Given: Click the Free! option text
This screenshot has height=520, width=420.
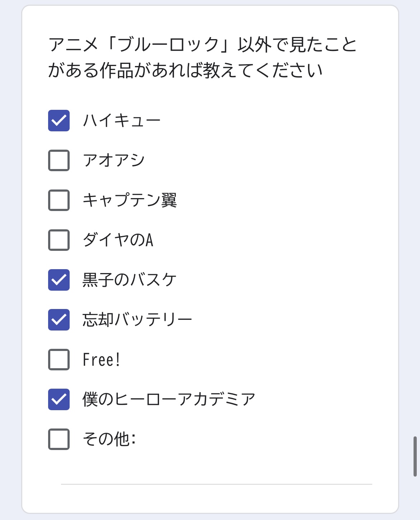Looking at the screenshot, I should pyautogui.click(x=102, y=360).
